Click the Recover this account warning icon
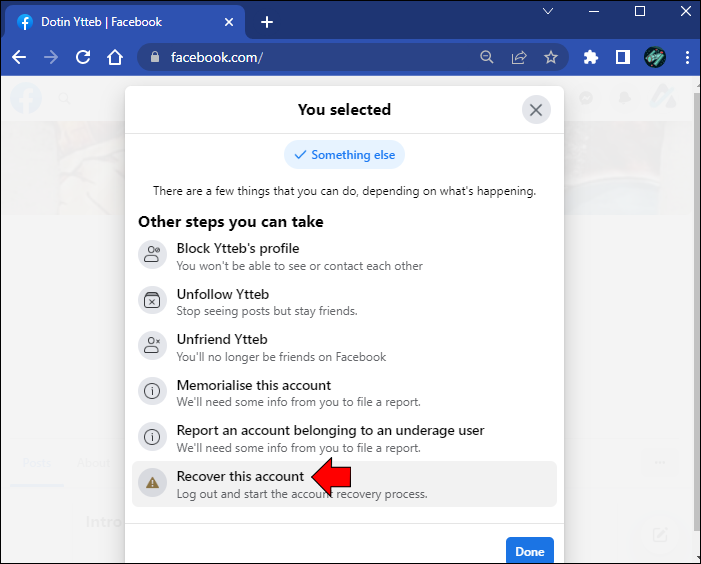Viewport: 701px width, 564px height. [152, 483]
